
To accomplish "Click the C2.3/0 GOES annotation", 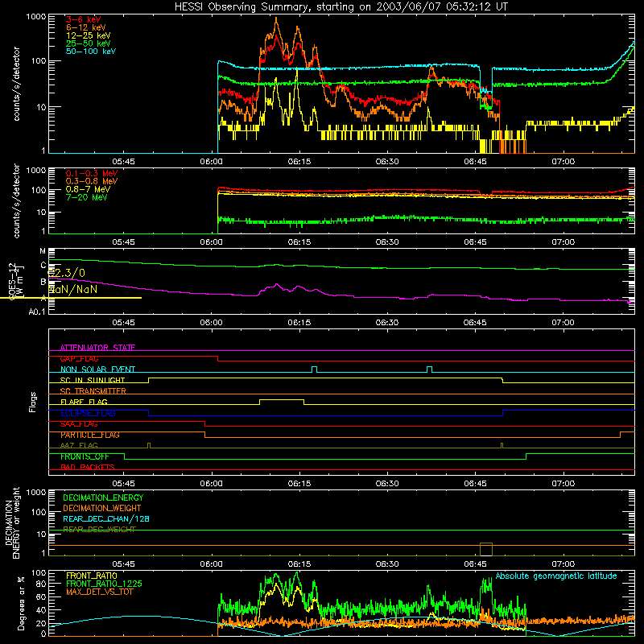I will coord(67,273).
